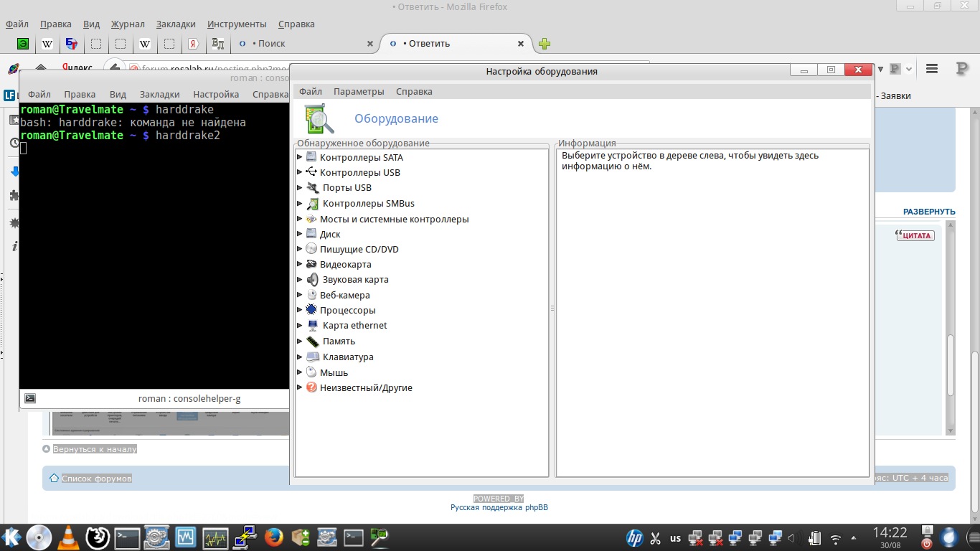Viewport: 980px width, 551px height.
Task: Click the Firefox icon in the taskbar
Action: pos(272,537)
